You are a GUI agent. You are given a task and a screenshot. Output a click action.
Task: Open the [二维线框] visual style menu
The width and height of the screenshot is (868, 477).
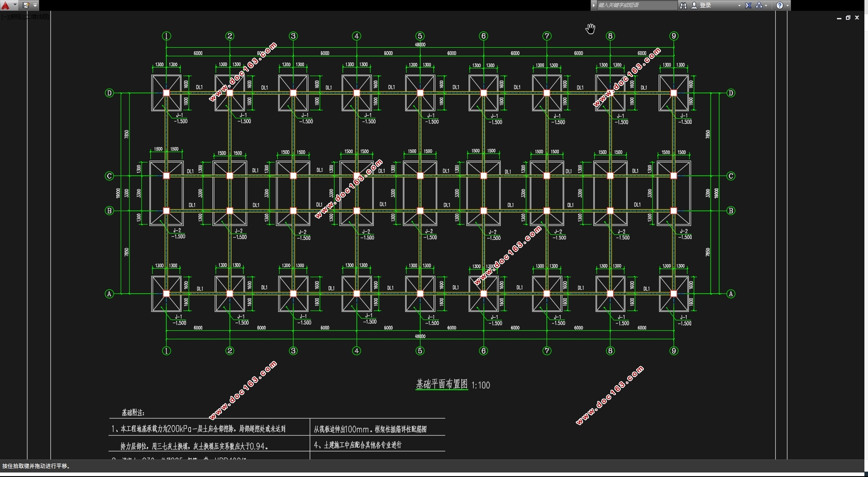[37, 17]
